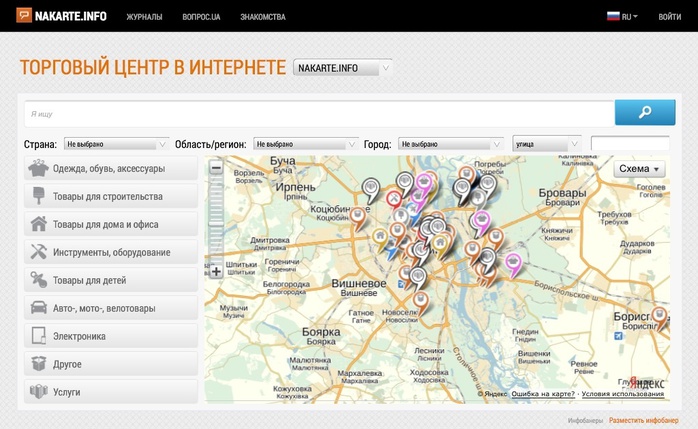
Task: Zoom out the map with minus button
Action: pyautogui.click(x=216, y=168)
